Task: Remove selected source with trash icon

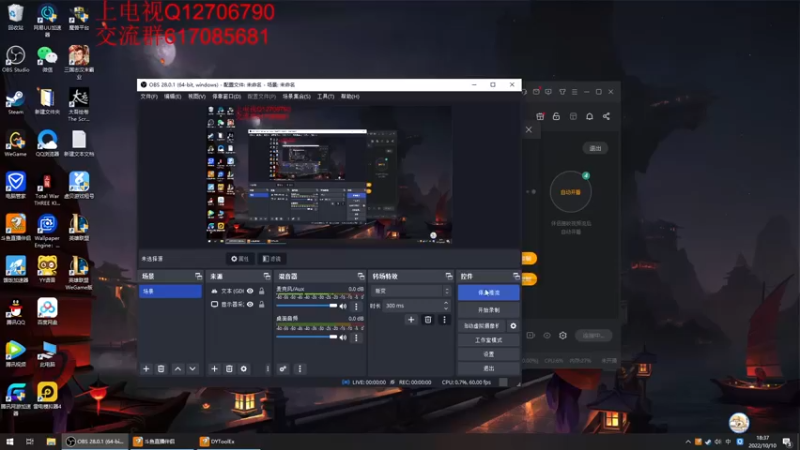Action: pyautogui.click(x=229, y=368)
